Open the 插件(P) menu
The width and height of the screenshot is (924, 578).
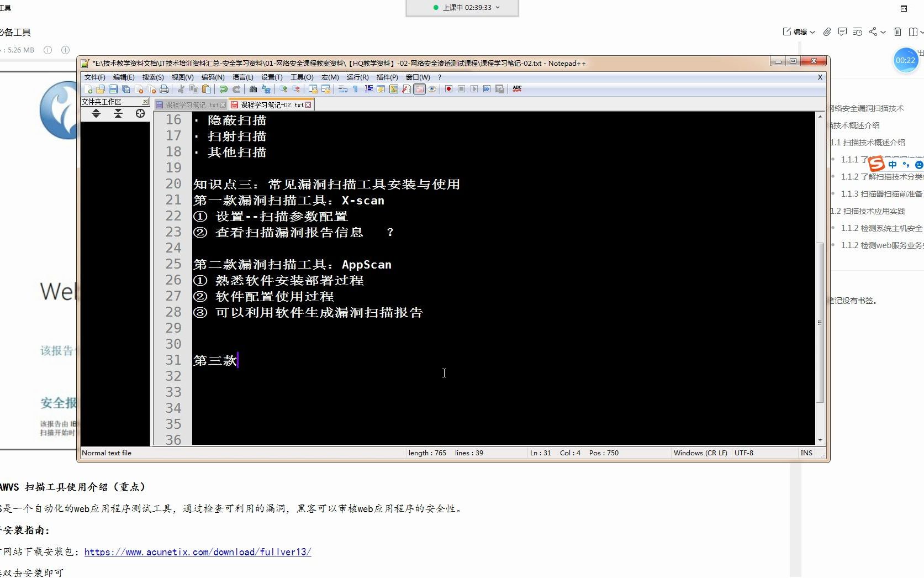pyautogui.click(x=387, y=77)
